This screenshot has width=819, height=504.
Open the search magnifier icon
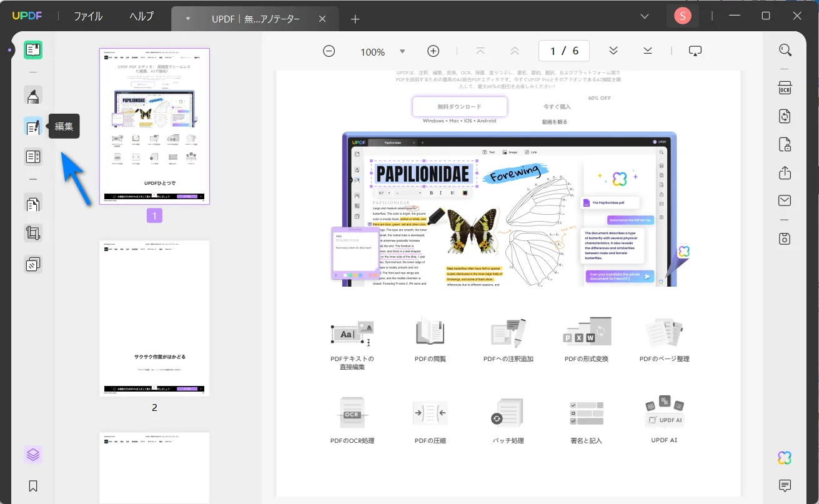[x=785, y=51]
